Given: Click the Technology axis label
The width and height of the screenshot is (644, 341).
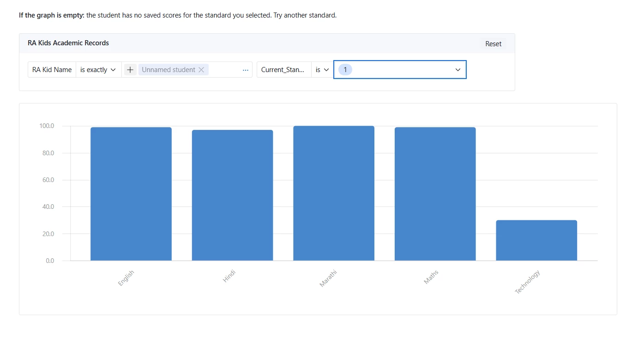Looking at the screenshot, I should [x=528, y=282].
